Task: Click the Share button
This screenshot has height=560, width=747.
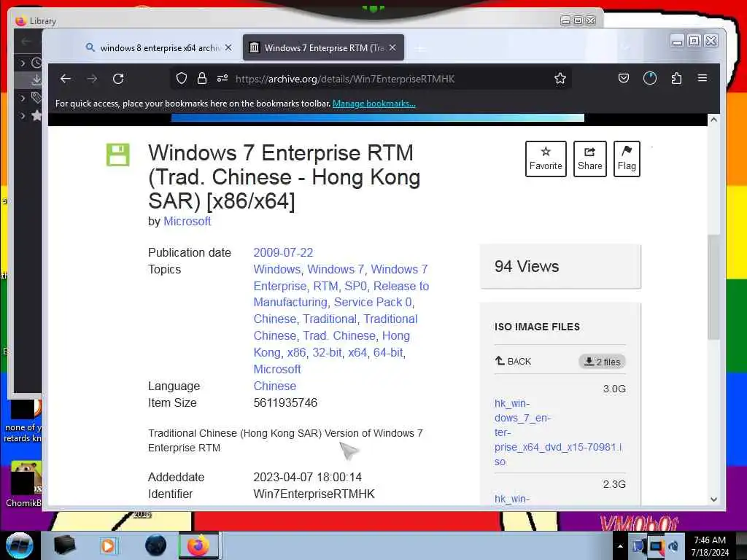Action: pos(589,158)
